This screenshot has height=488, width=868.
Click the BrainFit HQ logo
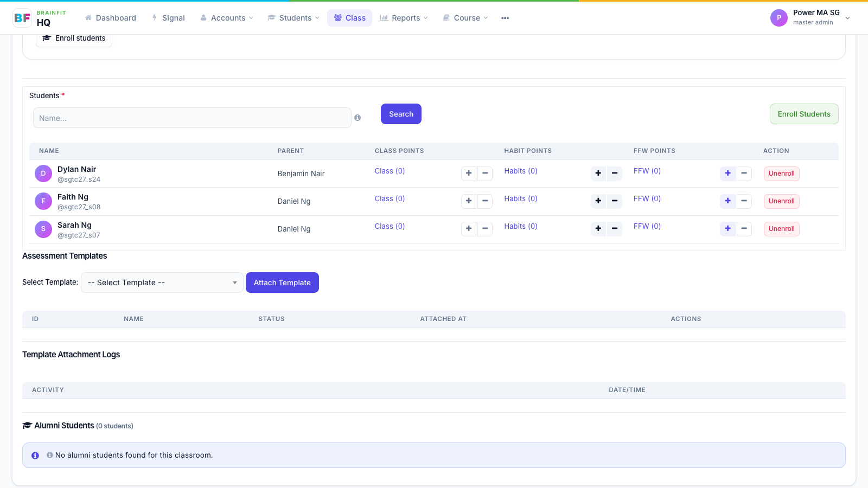click(x=40, y=18)
